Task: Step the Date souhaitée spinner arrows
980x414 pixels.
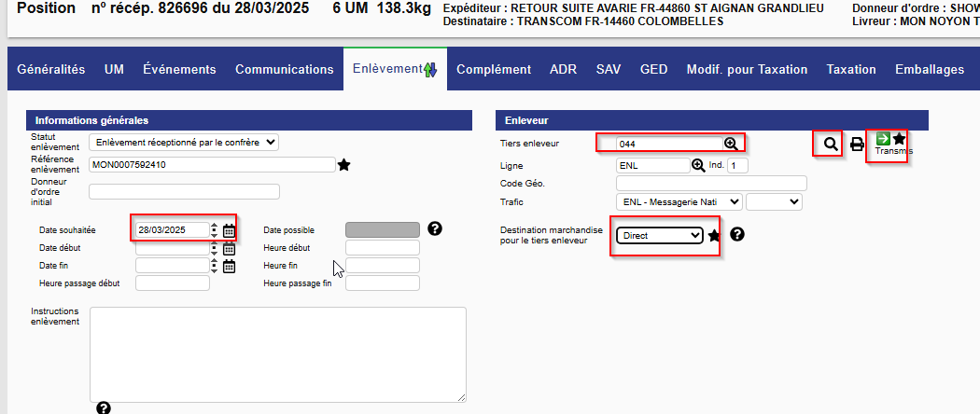Action: [x=215, y=229]
